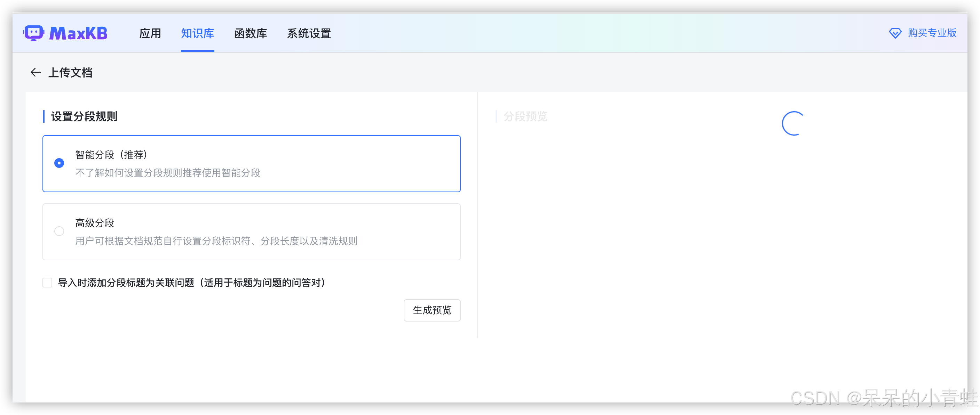The image size is (980, 415).
Task: Select the 高级分段 radio button
Action: click(x=59, y=231)
